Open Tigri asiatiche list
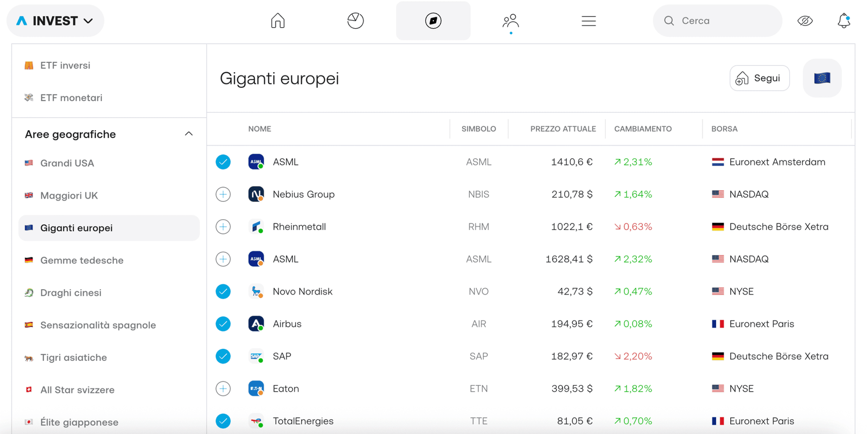This screenshot has width=868, height=434. click(x=109, y=358)
